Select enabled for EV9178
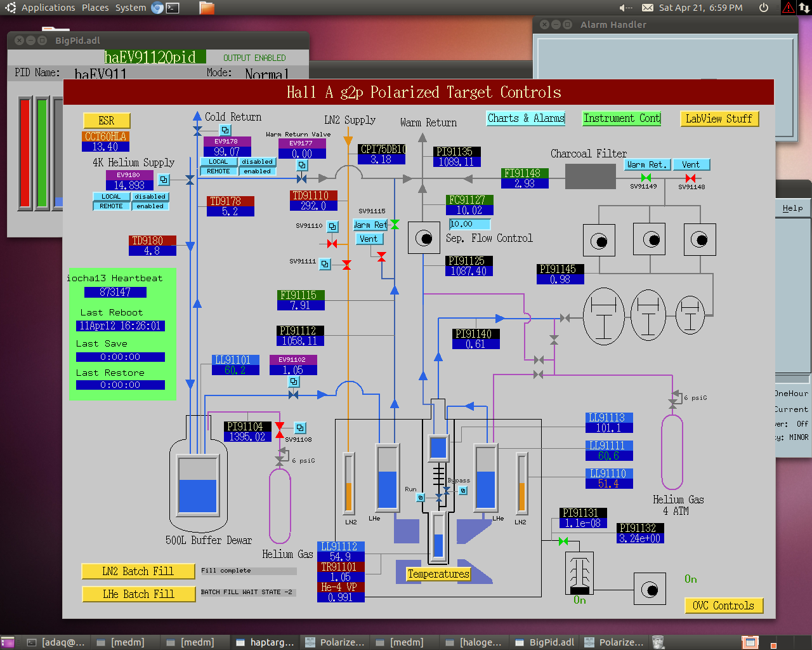812x650 pixels. [x=258, y=171]
